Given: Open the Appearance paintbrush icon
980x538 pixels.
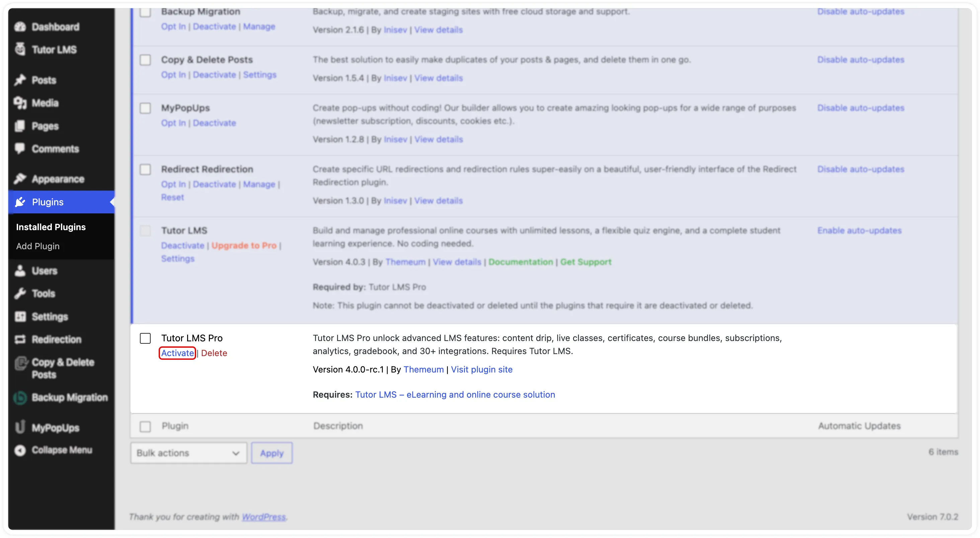Looking at the screenshot, I should coord(20,179).
